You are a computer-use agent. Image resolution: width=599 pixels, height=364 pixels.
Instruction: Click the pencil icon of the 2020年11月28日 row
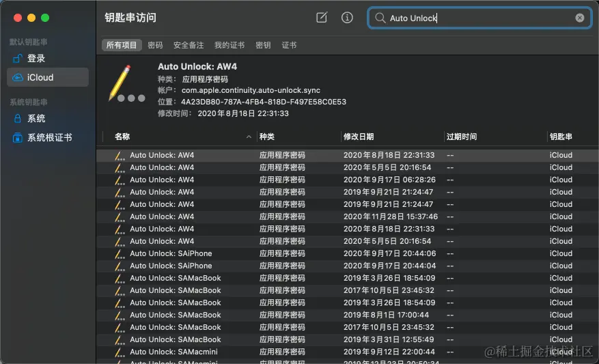[120, 217]
